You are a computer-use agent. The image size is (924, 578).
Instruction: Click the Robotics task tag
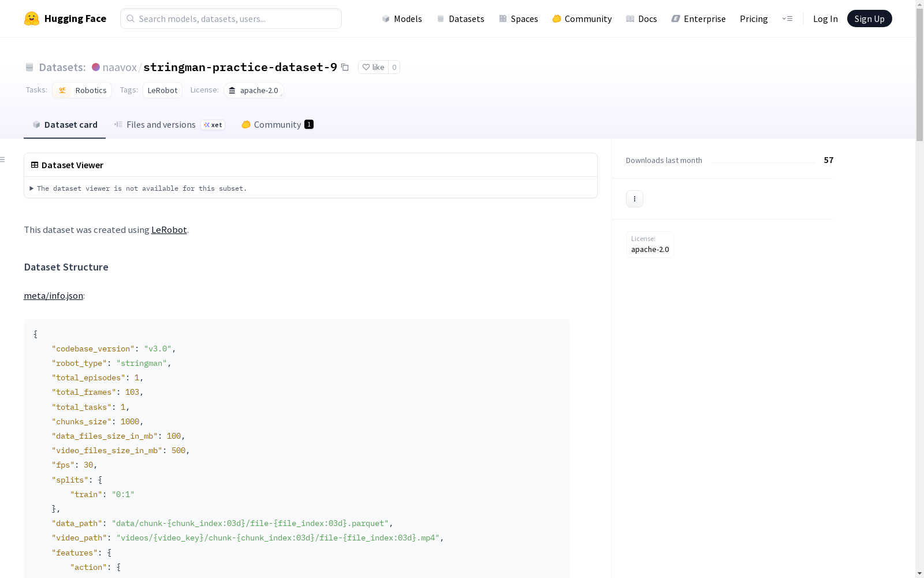point(82,90)
